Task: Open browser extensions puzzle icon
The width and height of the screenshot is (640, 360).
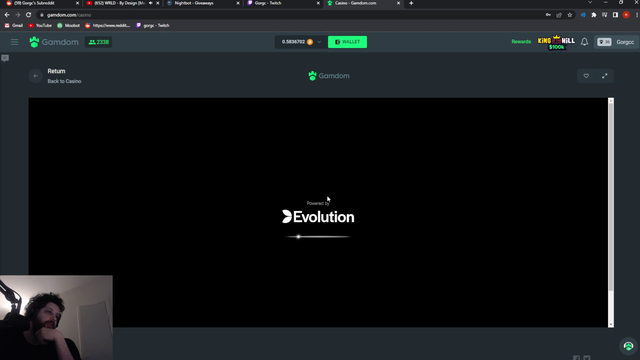Action: click(594, 15)
